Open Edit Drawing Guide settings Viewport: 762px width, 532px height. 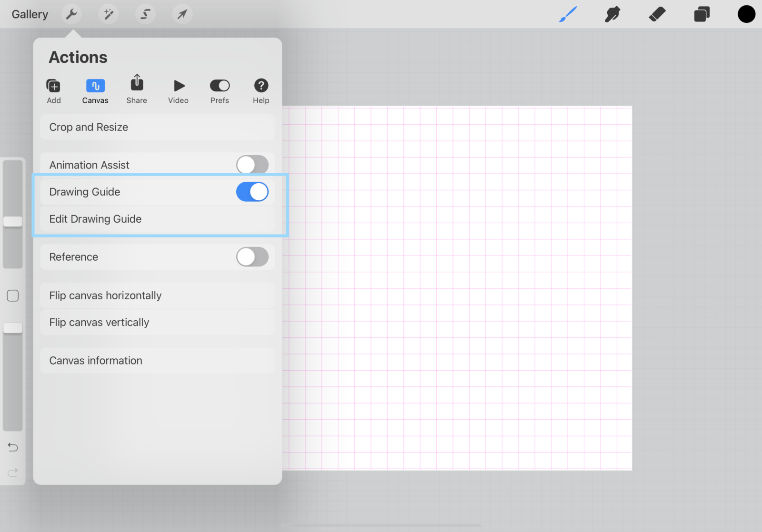tap(95, 219)
